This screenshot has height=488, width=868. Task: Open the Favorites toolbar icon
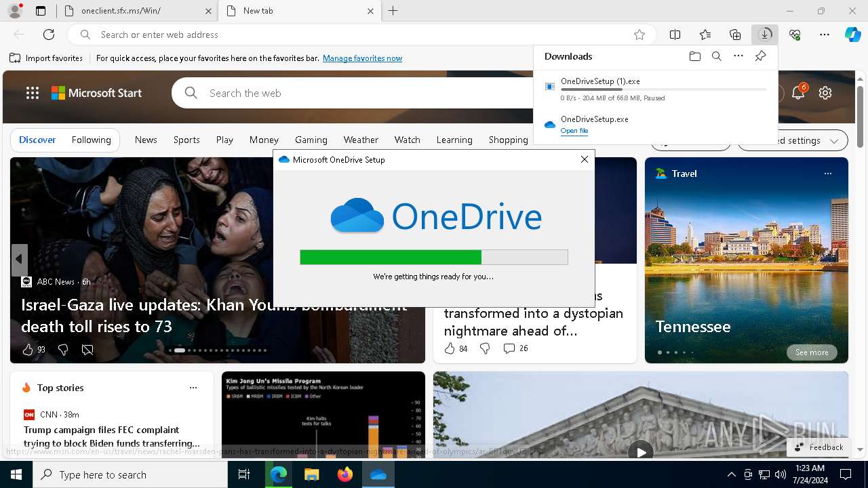point(705,35)
